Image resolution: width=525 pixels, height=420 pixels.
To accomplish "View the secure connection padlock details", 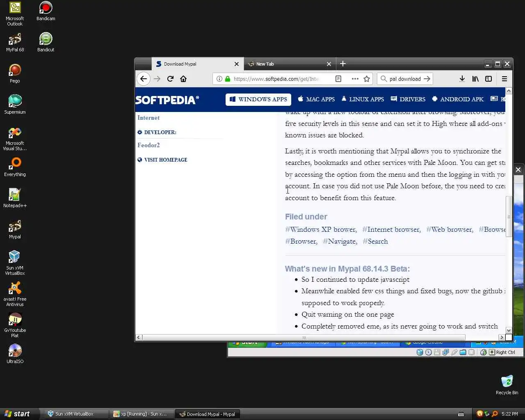I will point(228,79).
